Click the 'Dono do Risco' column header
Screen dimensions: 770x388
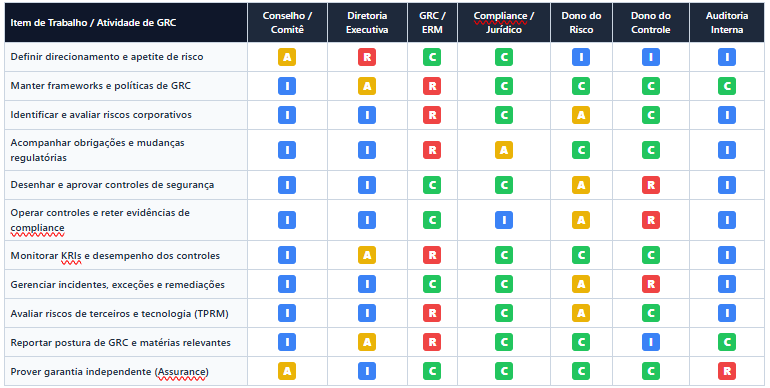pyautogui.click(x=581, y=23)
